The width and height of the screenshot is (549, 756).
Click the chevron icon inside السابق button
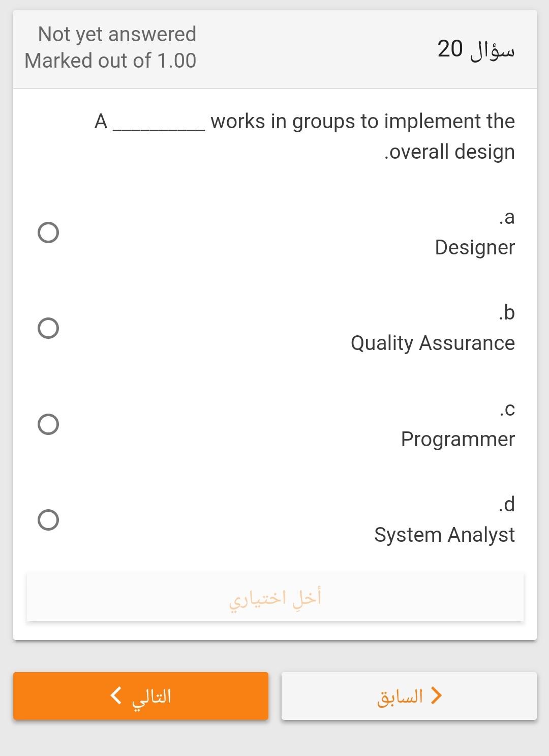pos(436,696)
